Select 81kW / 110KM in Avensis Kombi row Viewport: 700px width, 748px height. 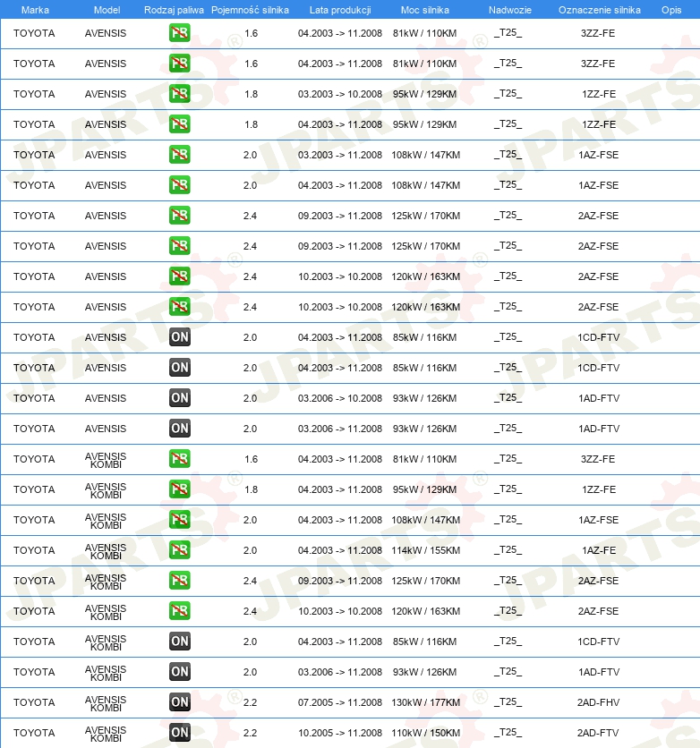pyautogui.click(x=424, y=459)
